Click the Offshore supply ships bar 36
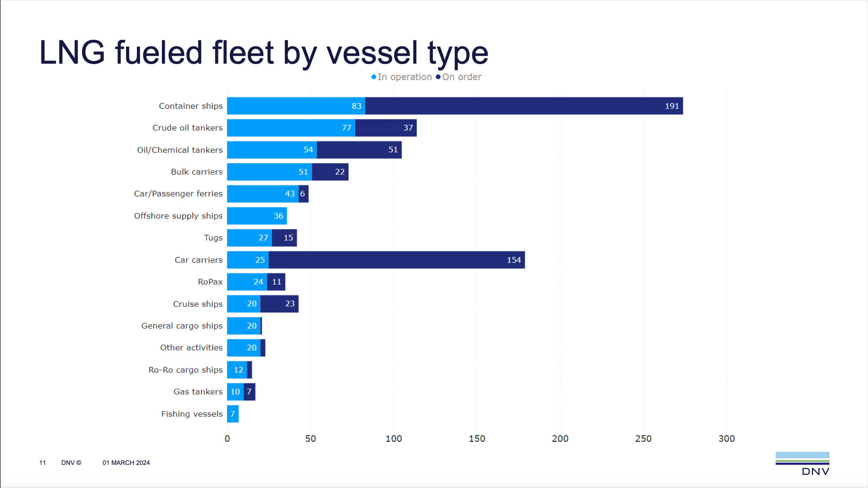Viewport: 868px width, 488px height. tap(257, 216)
